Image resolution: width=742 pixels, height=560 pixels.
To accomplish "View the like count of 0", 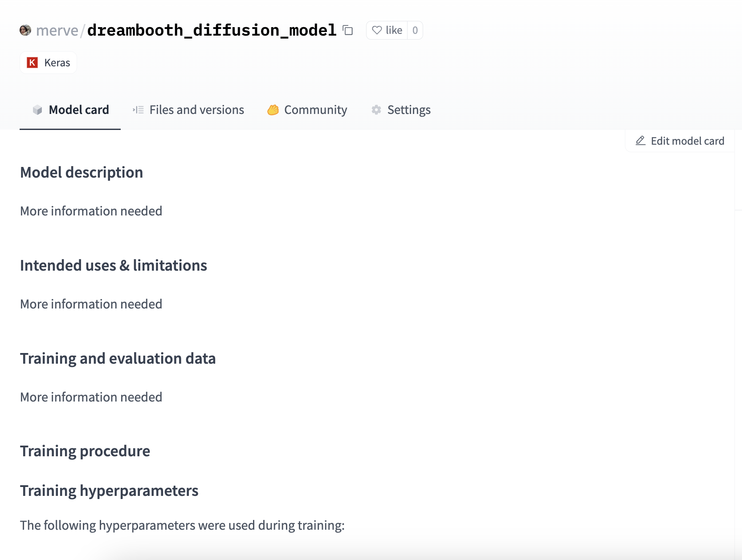I will click(415, 30).
